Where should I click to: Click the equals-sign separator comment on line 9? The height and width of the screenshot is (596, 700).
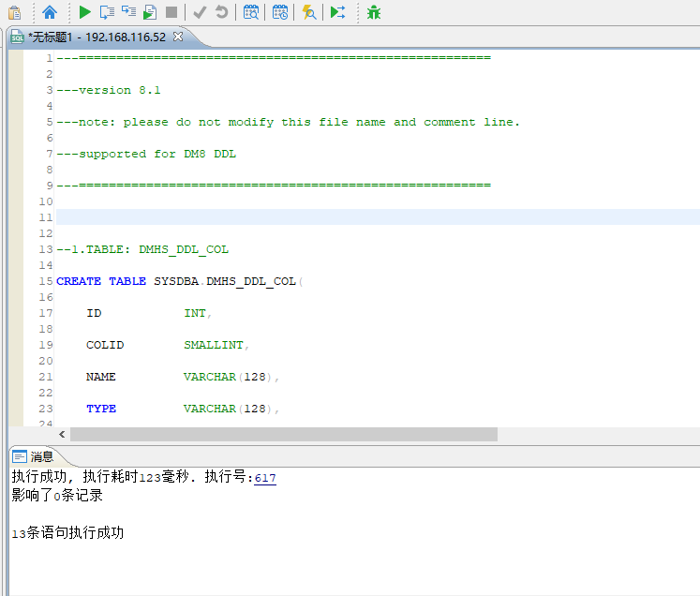[x=274, y=186]
